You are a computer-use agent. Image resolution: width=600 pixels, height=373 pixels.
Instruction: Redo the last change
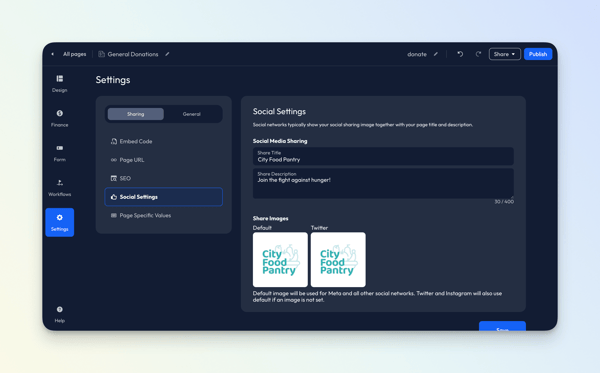[x=478, y=54]
